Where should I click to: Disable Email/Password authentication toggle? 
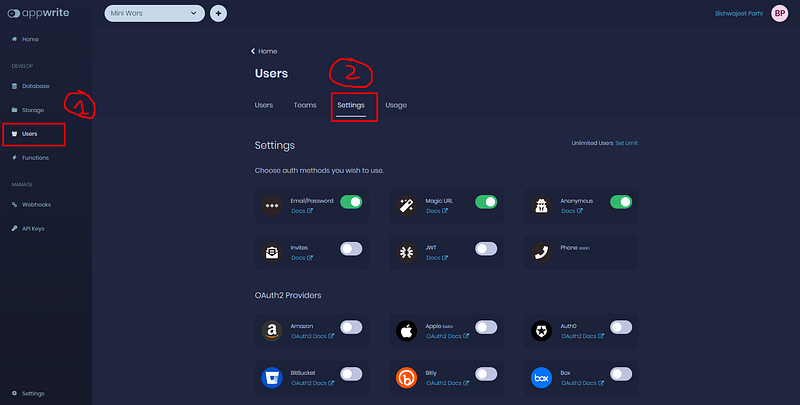351,202
